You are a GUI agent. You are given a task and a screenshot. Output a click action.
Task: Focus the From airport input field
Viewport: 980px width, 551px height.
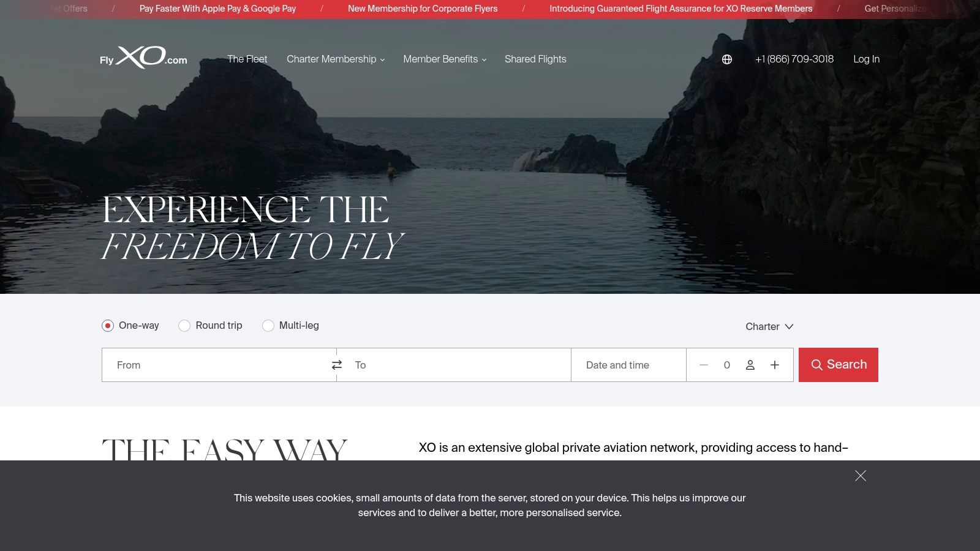click(x=219, y=365)
